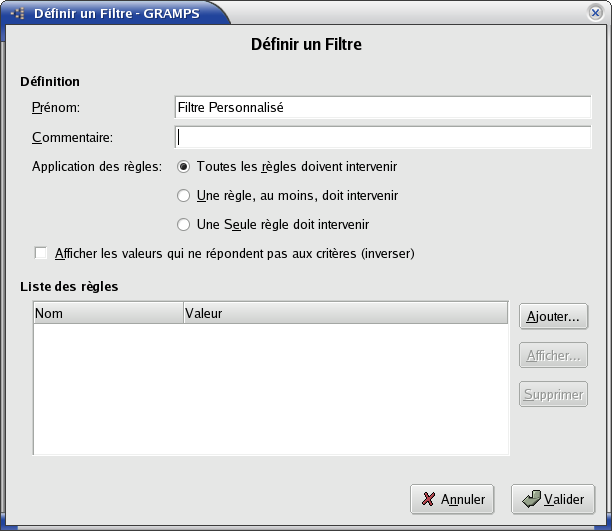
Task: Select 'Toutes les règles doivent intervenir' option
Action: [x=183, y=167]
